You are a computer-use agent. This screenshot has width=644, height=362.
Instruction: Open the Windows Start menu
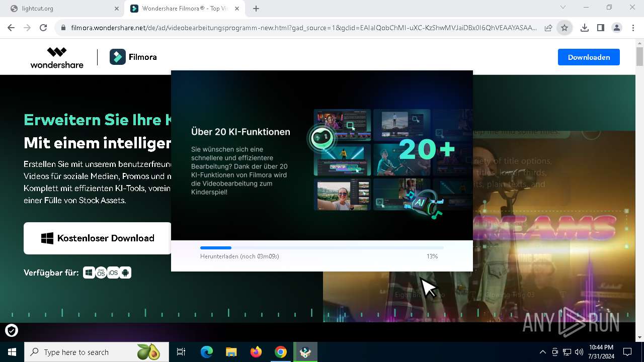pos(12,352)
